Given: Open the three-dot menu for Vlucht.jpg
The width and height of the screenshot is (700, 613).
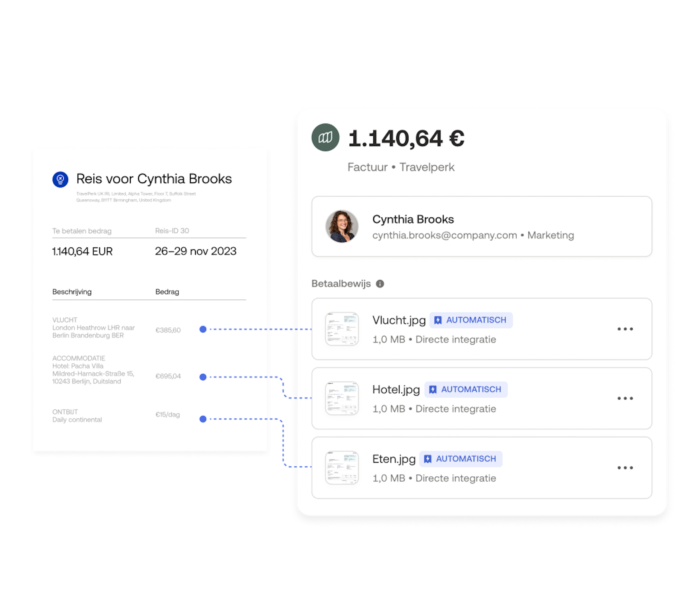Looking at the screenshot, I should point(625,329).
